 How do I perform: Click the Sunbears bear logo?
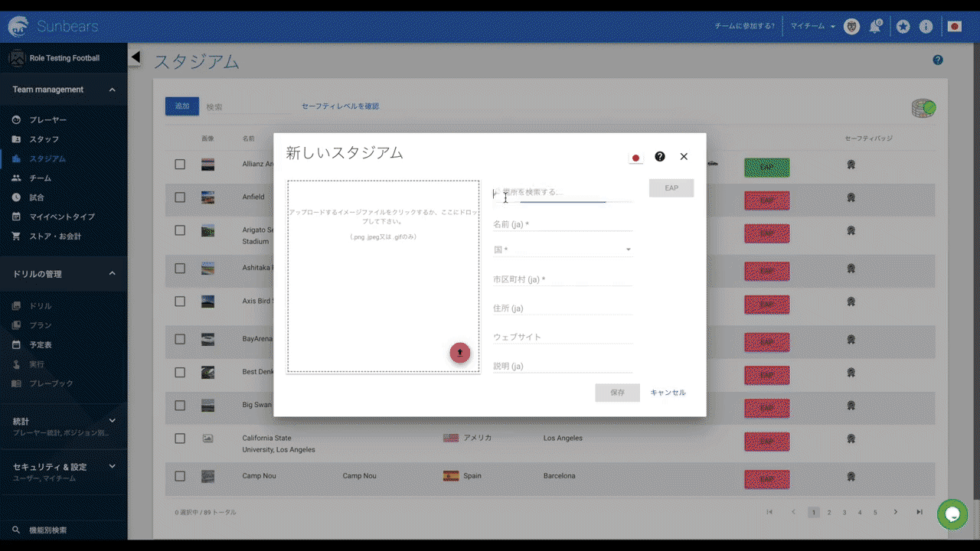(x=16, y=25)
